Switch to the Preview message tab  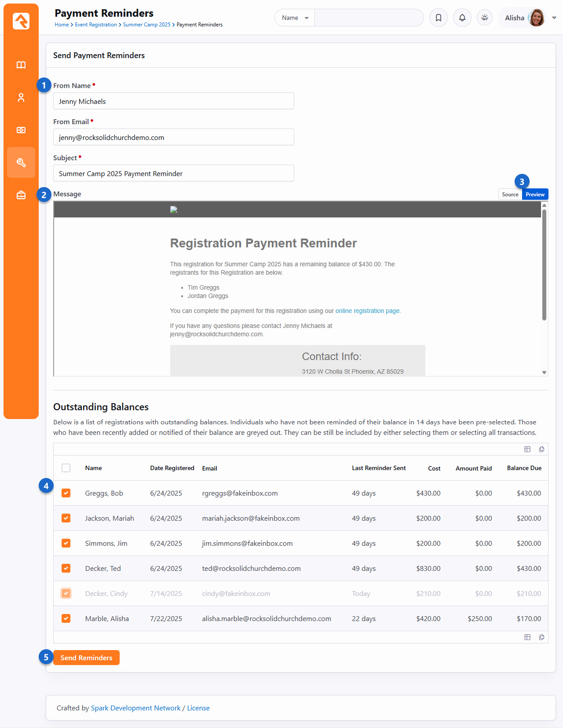click(535, 195)
